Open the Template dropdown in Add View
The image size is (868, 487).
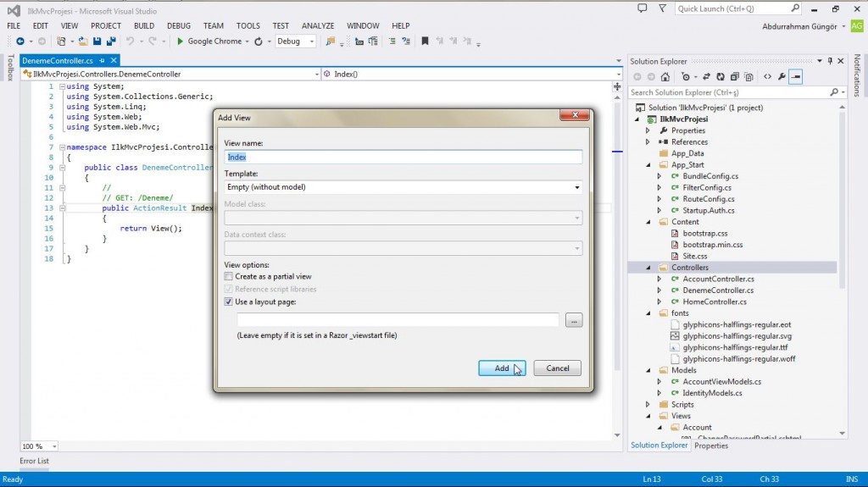coord(577,187)
